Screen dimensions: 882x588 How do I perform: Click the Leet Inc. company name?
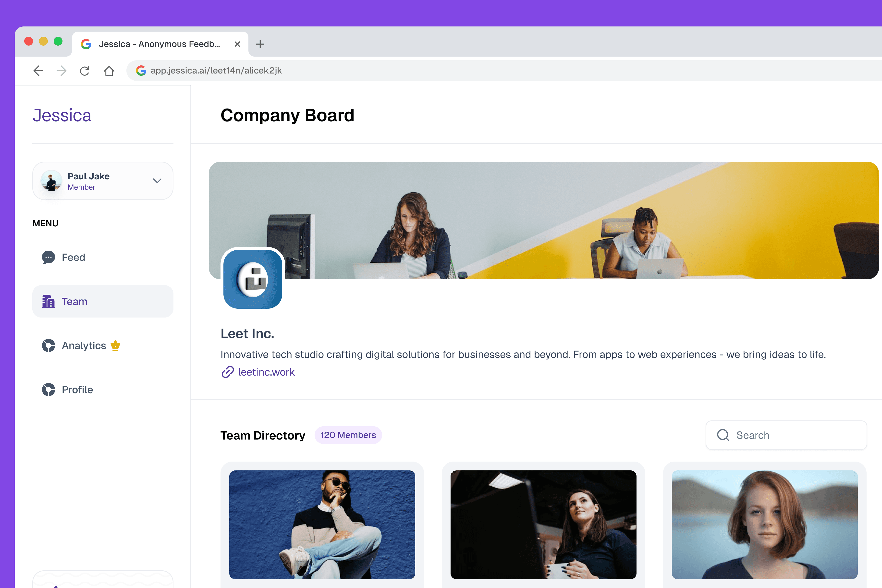click(x=247, y=333)
